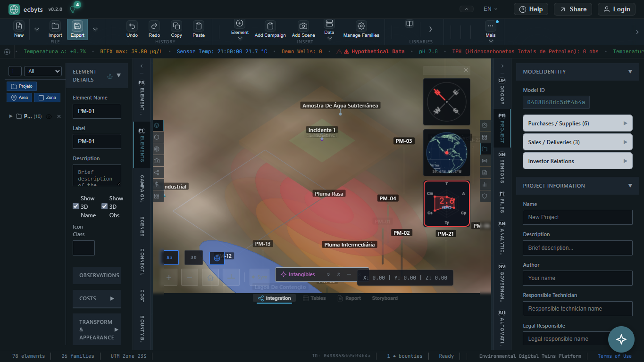Switch to the Integration tab
The image size is (644, 362).
[275, 298]
